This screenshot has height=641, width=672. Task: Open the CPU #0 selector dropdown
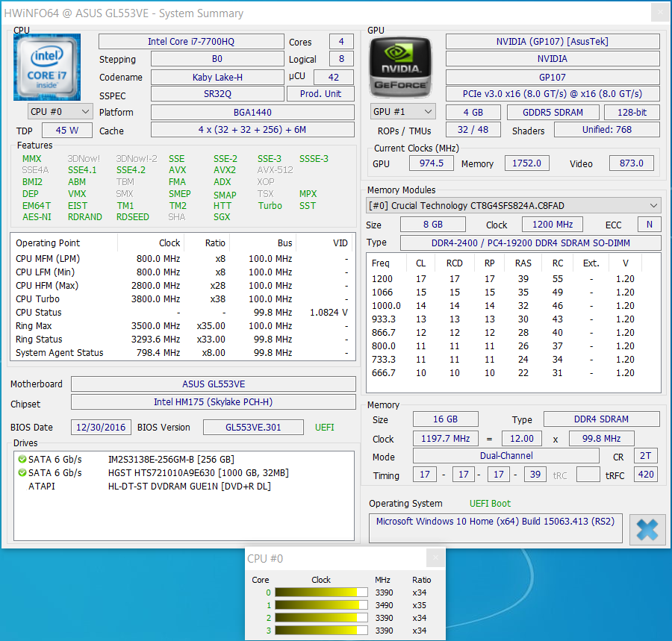[60, 112]
